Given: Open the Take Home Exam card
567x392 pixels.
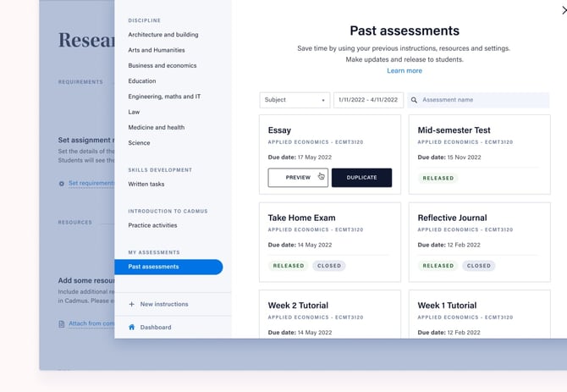Looking at the screenshot, I should 330,242.
